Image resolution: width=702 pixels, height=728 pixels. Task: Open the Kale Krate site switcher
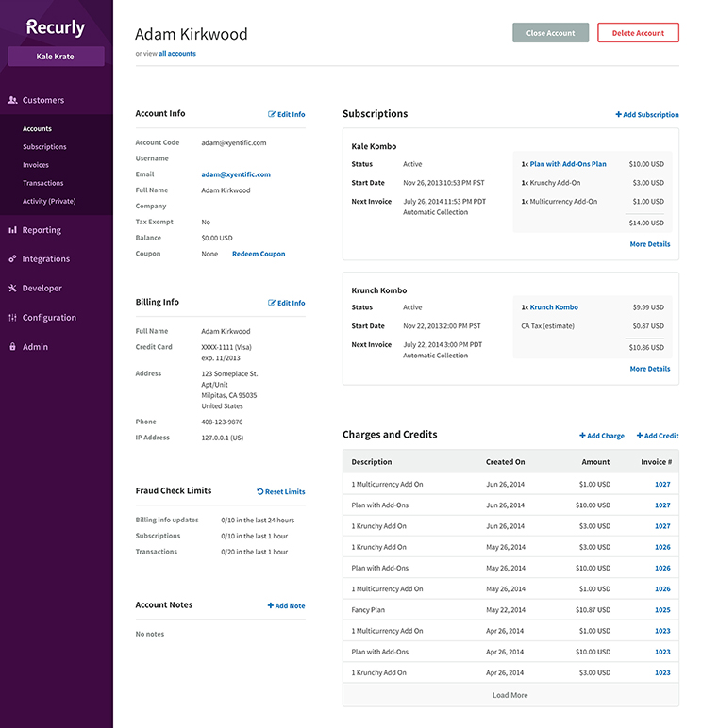pyautogui.click(x=56, y=57)
